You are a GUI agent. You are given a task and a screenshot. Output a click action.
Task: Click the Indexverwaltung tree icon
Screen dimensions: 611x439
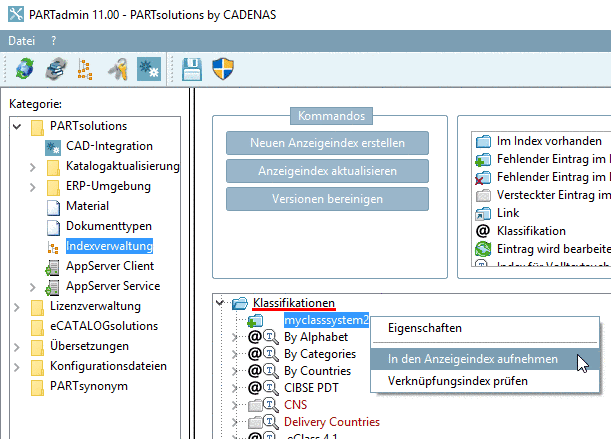[53, 247]
